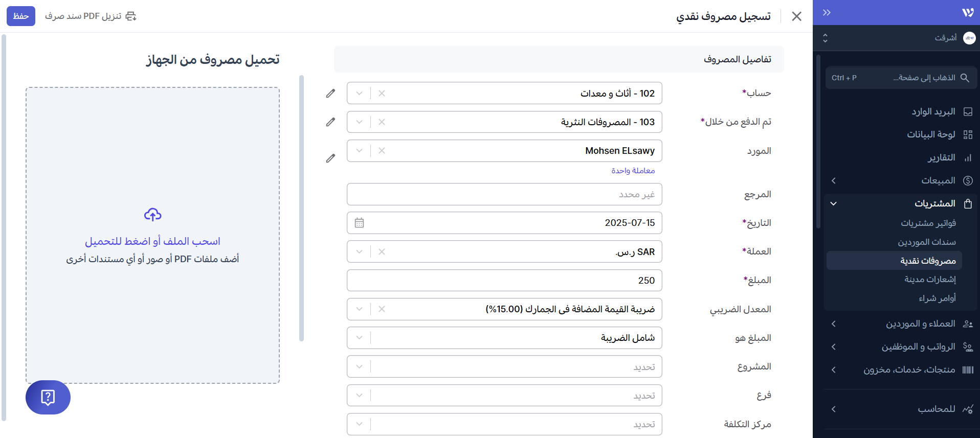This screenshot has height=438, width=980.
Task: Click the حفظ save button
Action: pyautogui.click(x=21, y=16)
